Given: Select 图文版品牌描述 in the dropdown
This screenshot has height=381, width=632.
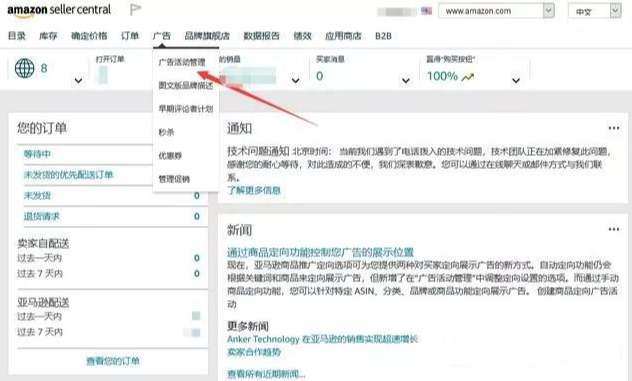Looking at the screenshot, I should 185,85.
